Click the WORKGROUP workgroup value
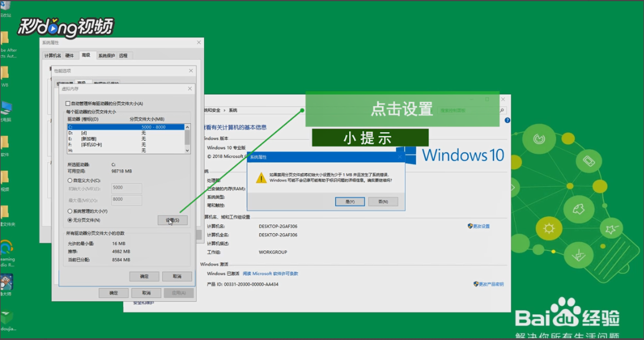Screen dimensions: 644x340 pos(273,252)
